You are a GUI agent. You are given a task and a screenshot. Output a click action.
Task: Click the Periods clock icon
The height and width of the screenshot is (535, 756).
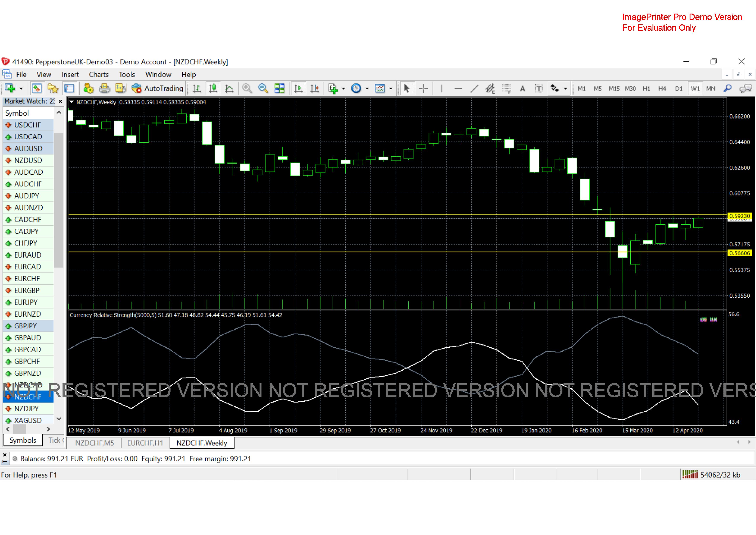click(x=356, y=88)
